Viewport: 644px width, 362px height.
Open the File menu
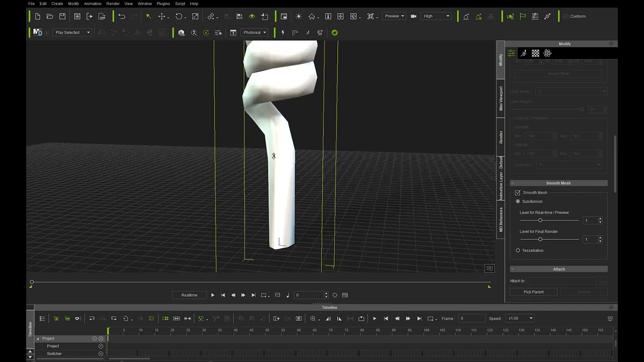[31, 4]
